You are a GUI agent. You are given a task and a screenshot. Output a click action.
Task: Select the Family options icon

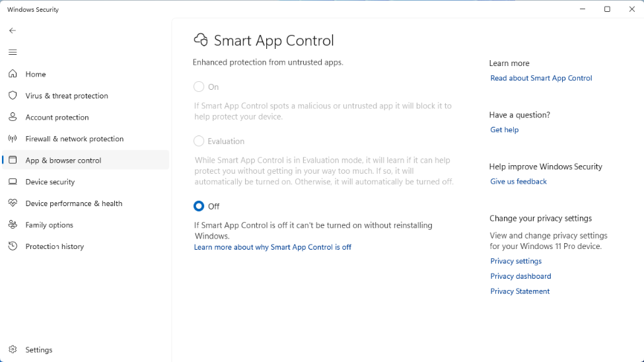pyautogui.click(x=13, y=225)
